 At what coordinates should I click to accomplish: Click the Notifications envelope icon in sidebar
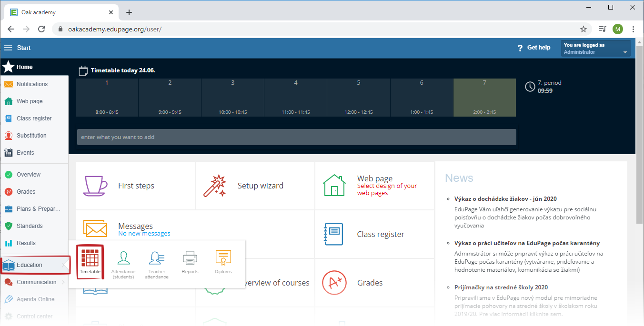pos(9,84)
